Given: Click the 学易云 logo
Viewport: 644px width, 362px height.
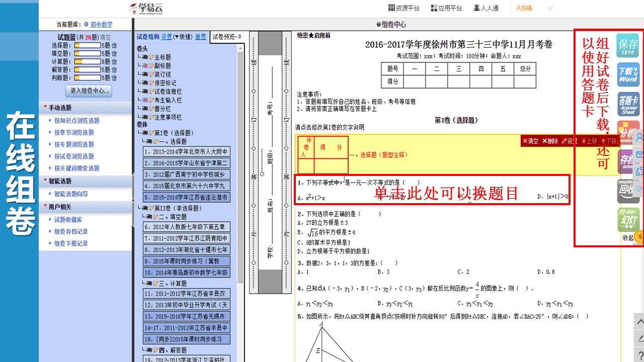Looking at the screenshot, I should click(146, 9).
